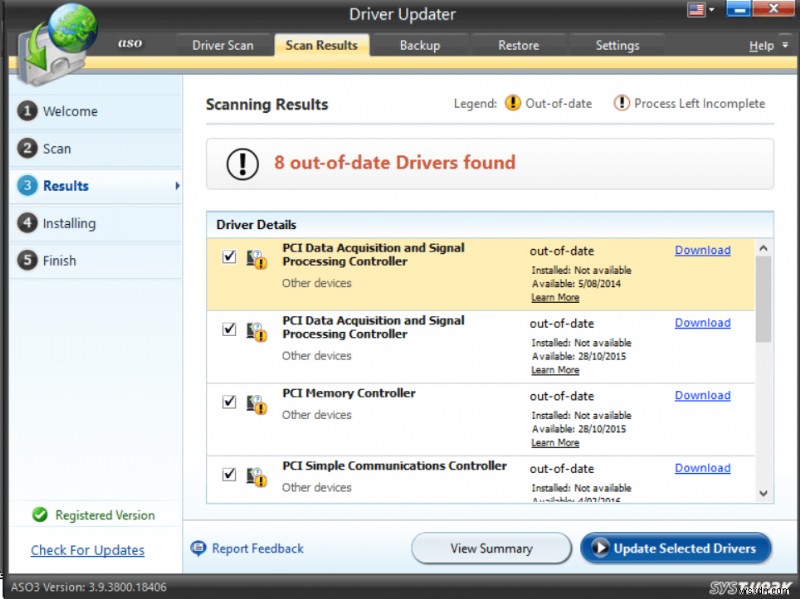Click the driver list scroll down arrow
Viewport: 800px width, 599px height.
pyautogui.click(x=763, y=493)
